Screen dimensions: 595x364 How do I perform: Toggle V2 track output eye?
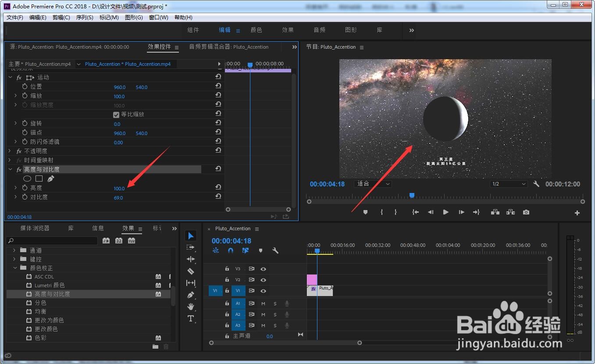click(x=264, y=280)
